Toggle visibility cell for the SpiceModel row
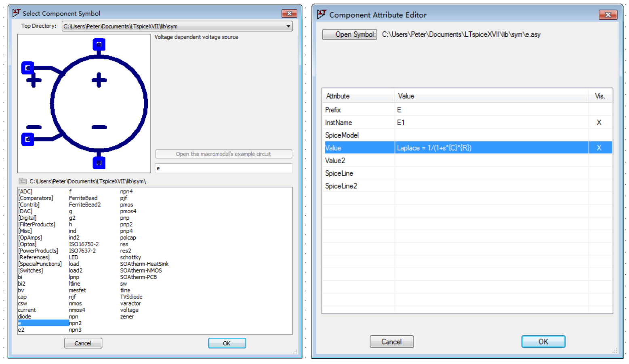The image size is (629, 364). (x=599, y=135)
